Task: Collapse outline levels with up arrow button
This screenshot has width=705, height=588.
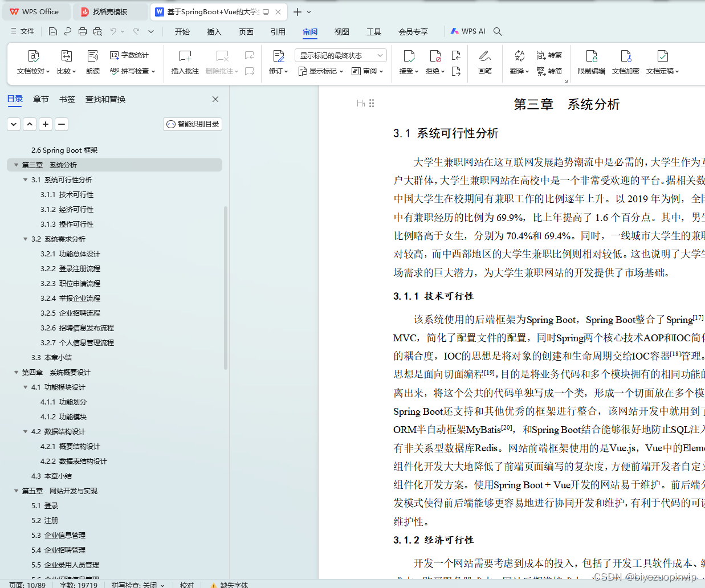Action: point(30,124)
